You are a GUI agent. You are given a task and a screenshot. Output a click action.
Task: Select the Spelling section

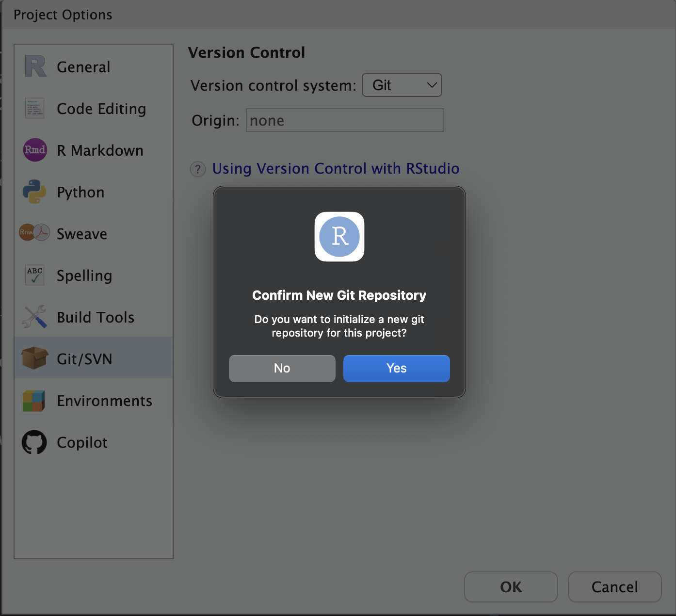[x=94, y=275]
